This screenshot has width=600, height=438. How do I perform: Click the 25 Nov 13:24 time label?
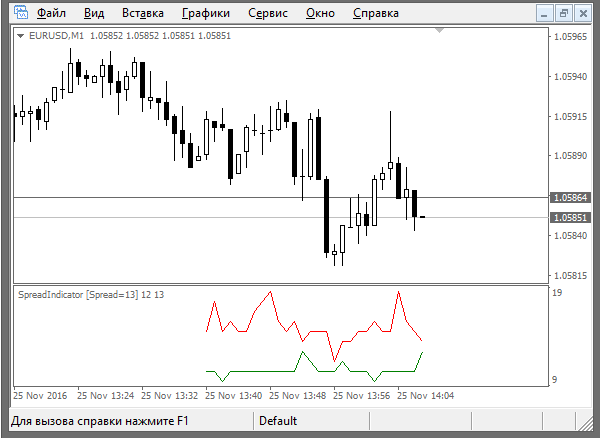(106, 396)
